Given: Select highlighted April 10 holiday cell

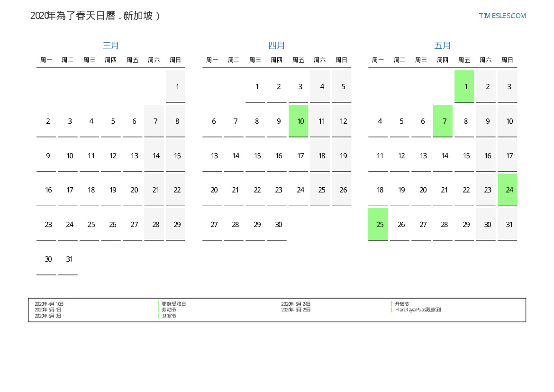Looking at the screenshot, I should [x=299, y=121].
